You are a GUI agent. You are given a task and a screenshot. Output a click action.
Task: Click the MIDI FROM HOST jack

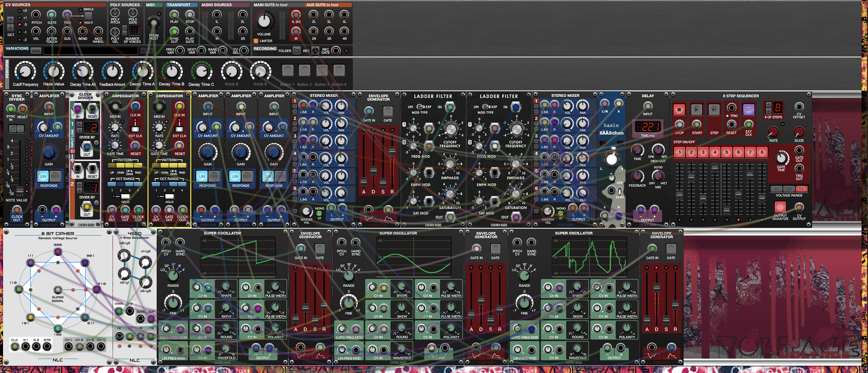154,23
